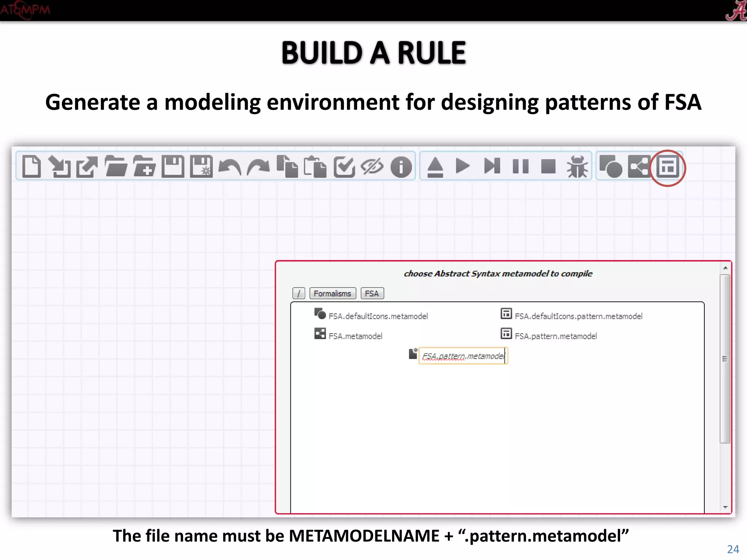Select the FSA.metamodel file
747x560 pixels.
[x=355, y=336]
